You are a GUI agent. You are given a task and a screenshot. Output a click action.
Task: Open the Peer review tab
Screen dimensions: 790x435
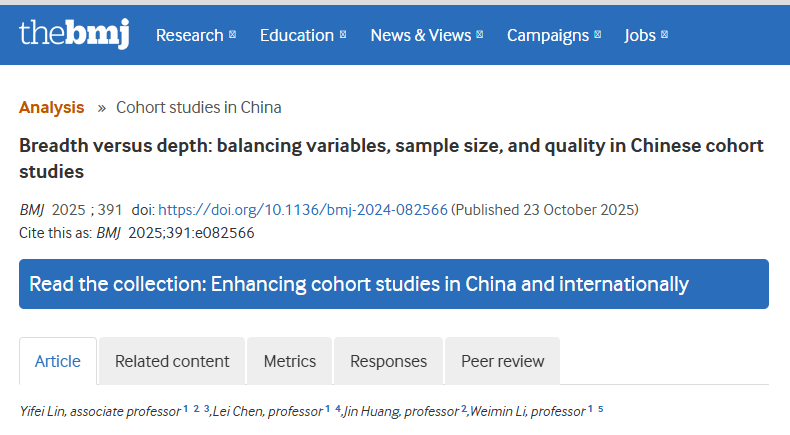coord(503,361)
